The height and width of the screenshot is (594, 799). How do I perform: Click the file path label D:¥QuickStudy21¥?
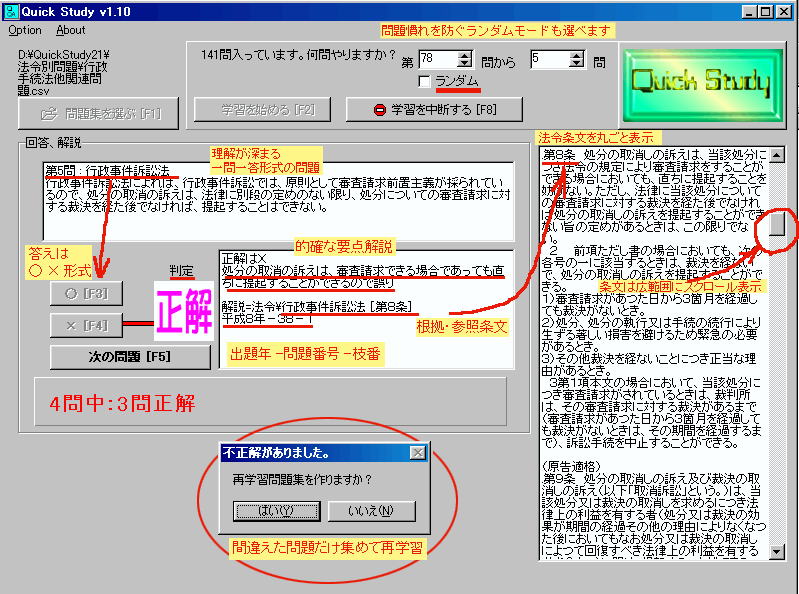pos(64,55)
